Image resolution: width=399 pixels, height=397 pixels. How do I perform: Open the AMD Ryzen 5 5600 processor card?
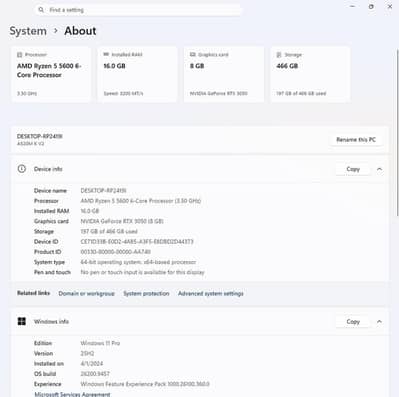pos(51,74)
